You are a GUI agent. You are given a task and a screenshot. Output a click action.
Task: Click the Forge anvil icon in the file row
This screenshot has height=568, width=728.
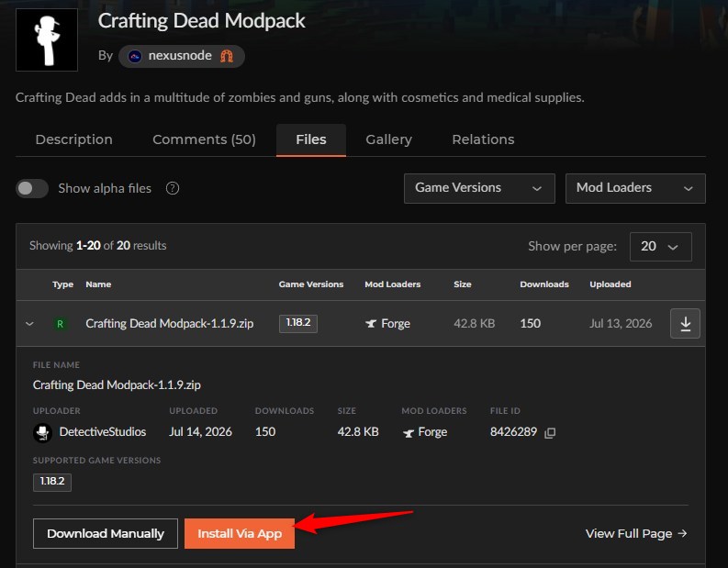tap(371, 323)
